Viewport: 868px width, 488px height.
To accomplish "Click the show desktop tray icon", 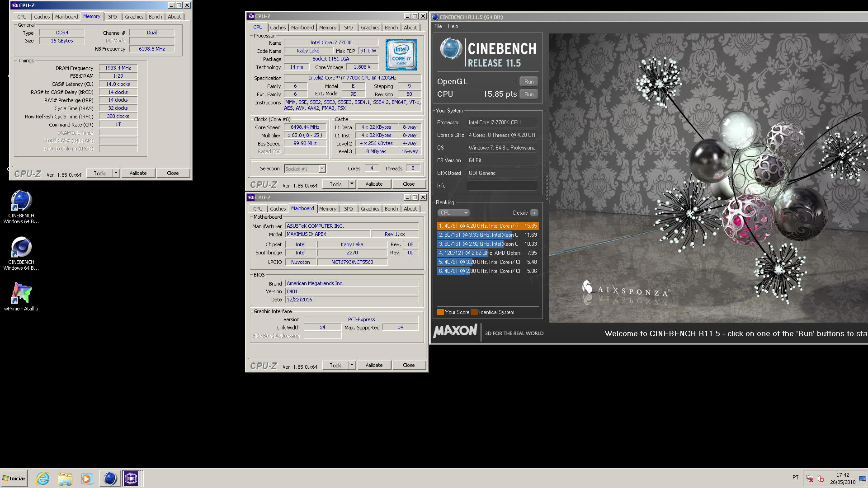I will click(863, 479).
